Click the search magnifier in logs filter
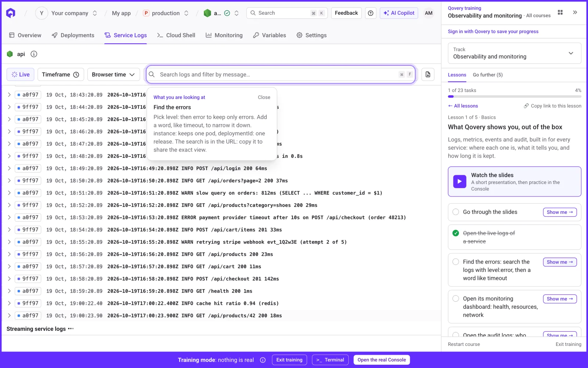The image size is (588, 368). click(x=152, y=74)
